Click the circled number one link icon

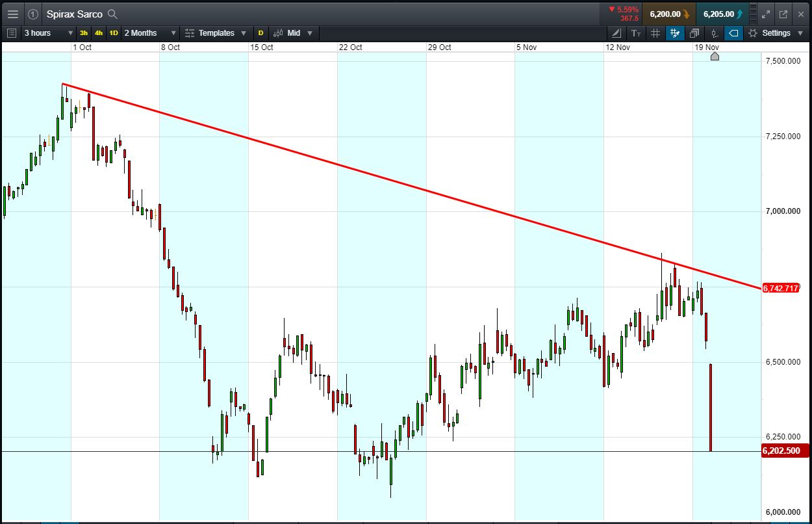coord(33,14)
